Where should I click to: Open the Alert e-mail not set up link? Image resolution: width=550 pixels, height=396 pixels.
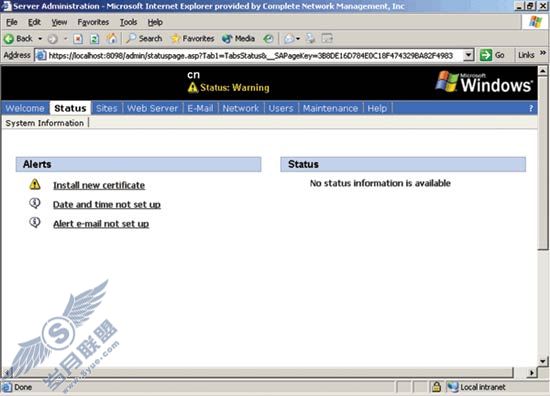pos(101,224)
